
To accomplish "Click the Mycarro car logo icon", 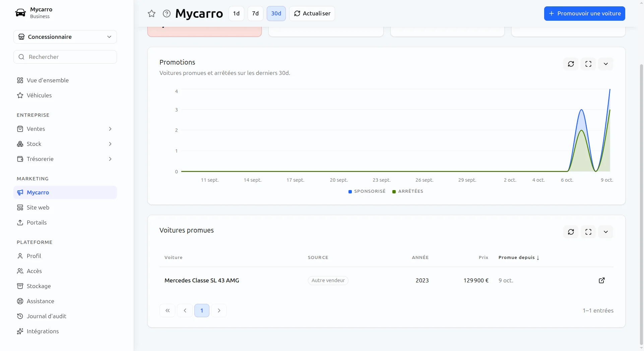I will point(20,13).
